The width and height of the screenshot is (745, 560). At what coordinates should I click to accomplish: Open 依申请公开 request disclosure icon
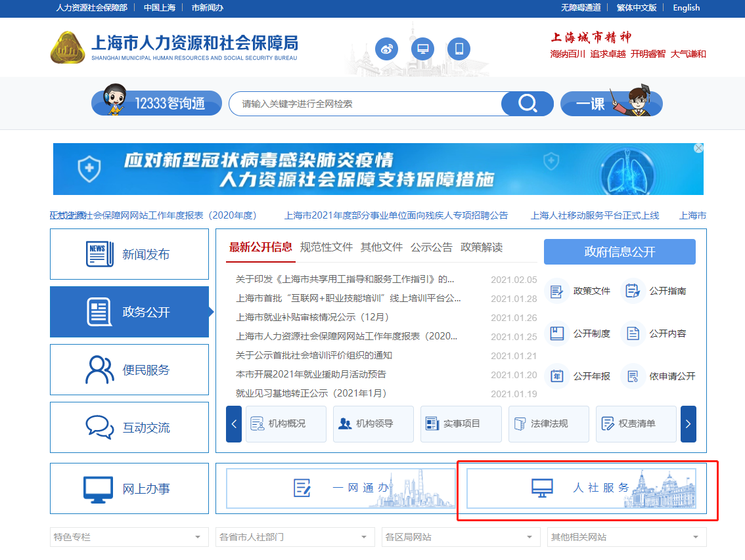tap(633, 376)
